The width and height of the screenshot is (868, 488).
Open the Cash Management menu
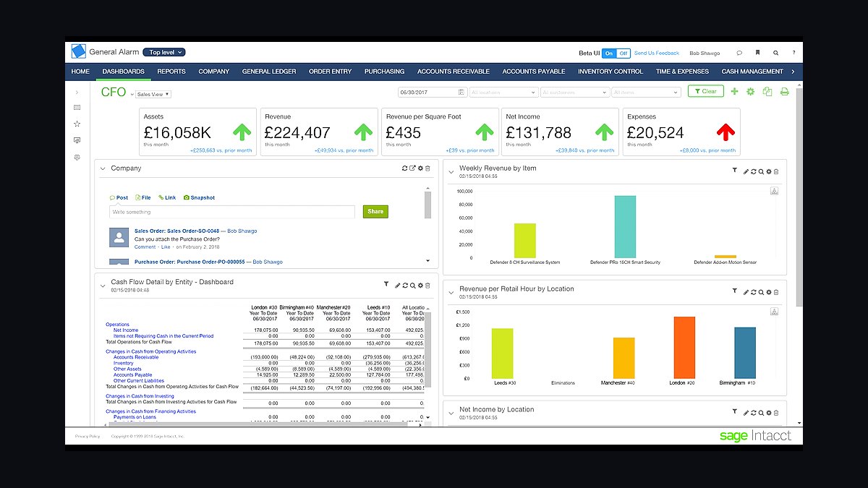(752, 72)
